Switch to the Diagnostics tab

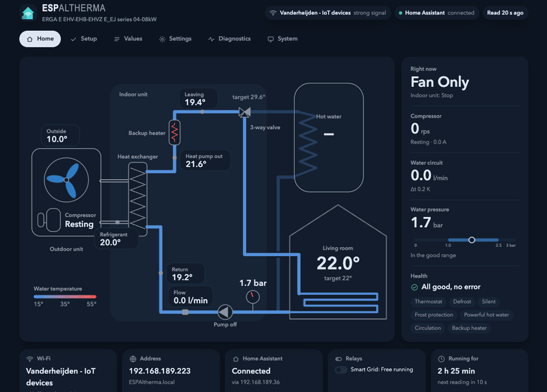click(x=230, y=39)
